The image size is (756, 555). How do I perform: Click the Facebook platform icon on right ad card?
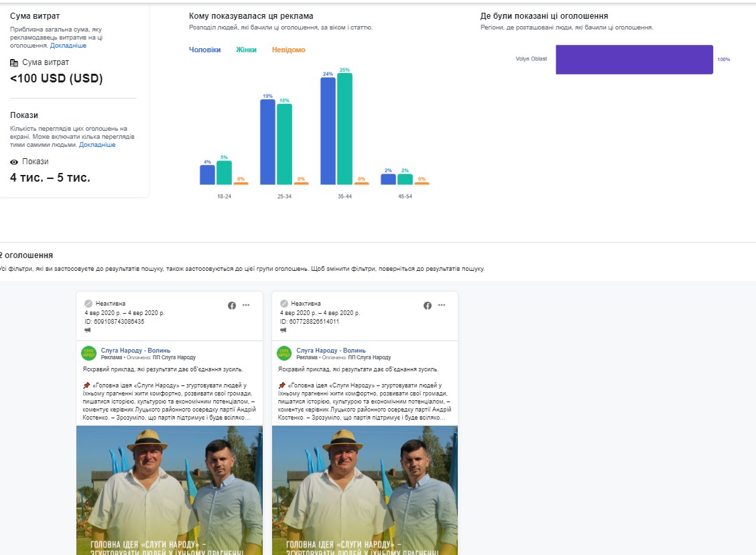[428, 306]
